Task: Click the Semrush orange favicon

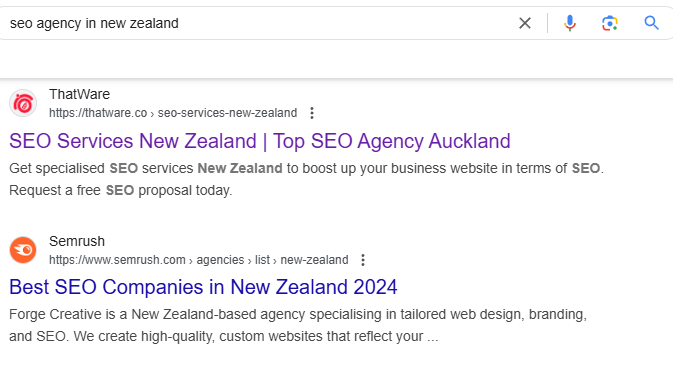Action: point(23,250)
